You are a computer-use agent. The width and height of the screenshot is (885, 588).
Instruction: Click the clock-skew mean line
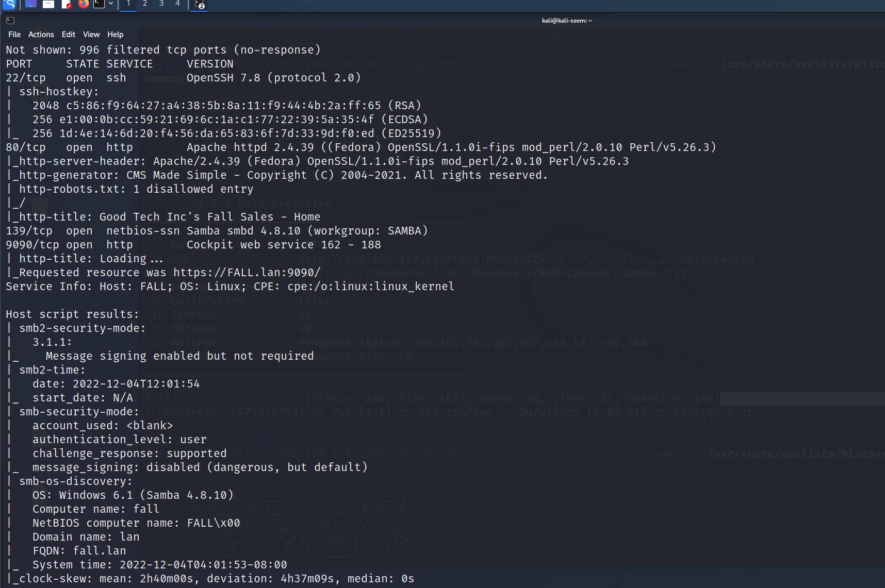tap(210, 579)
